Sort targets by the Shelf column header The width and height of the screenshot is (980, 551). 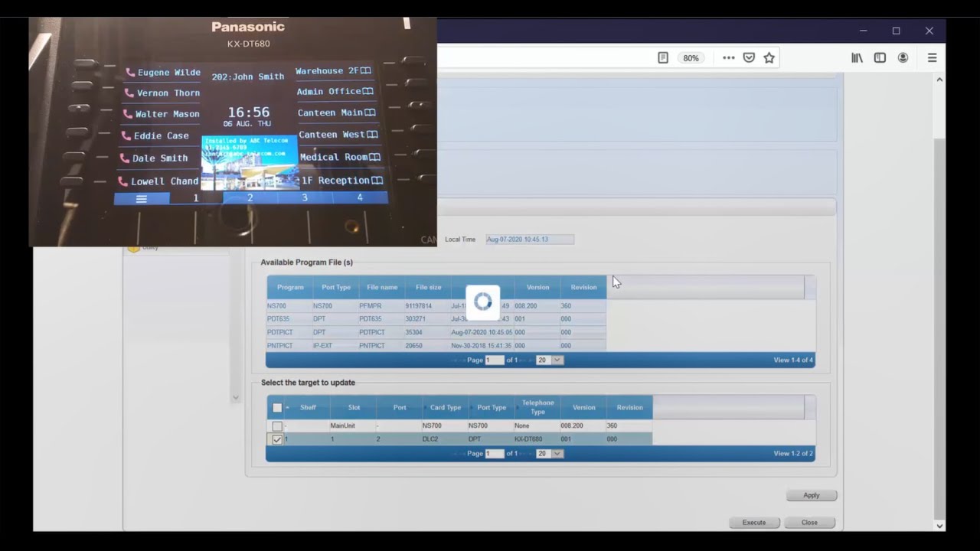pyautogui.click(x=307, y=407)
